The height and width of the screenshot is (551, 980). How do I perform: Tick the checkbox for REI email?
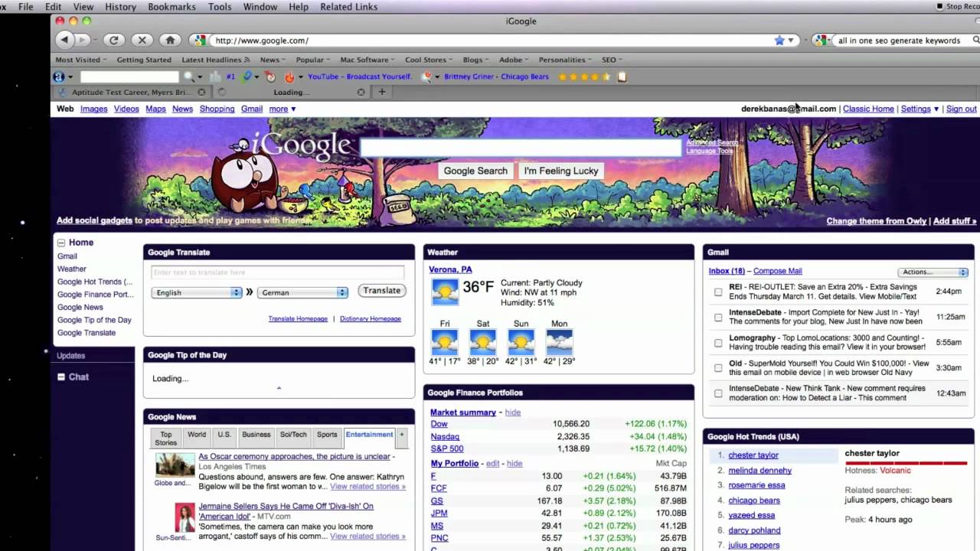pos(718,292)
